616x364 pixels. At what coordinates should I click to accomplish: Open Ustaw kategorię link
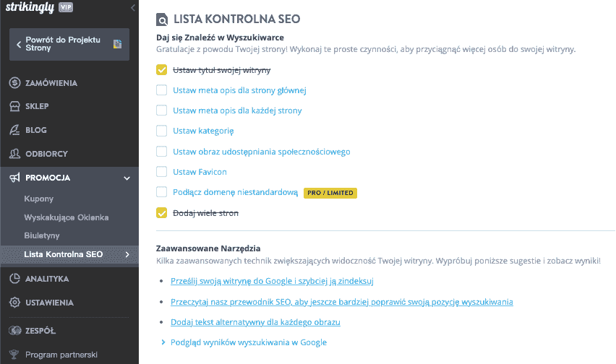(x=203, y=131)
